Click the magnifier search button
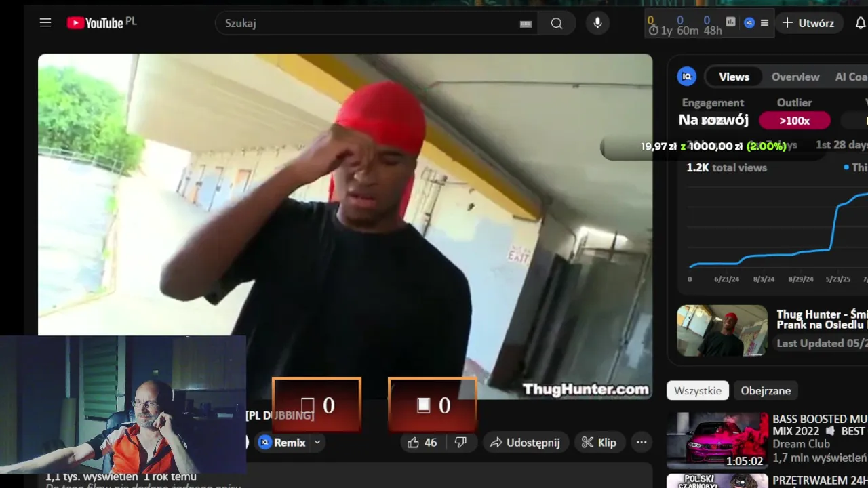This screenshot has height=488, width=868. pyautogui.click(x=557, y=23)
